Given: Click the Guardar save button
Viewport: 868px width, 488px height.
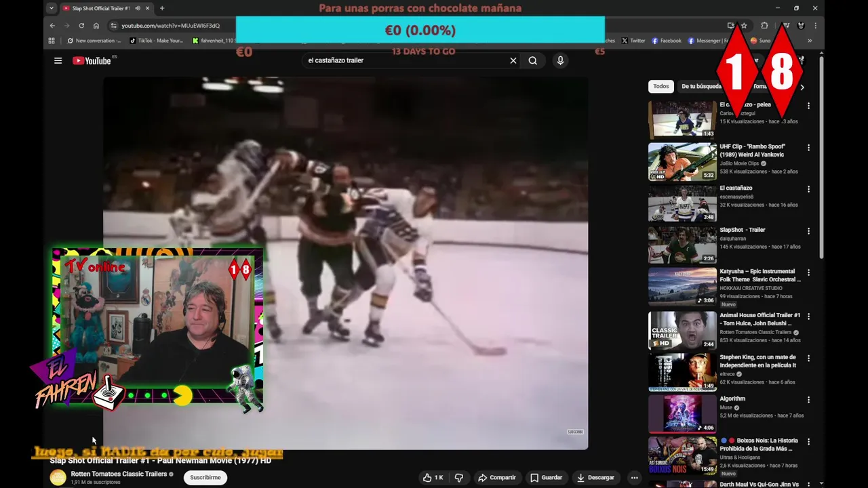Looking at the screenshot, I should pyautogui.click(x=546, y=478).
